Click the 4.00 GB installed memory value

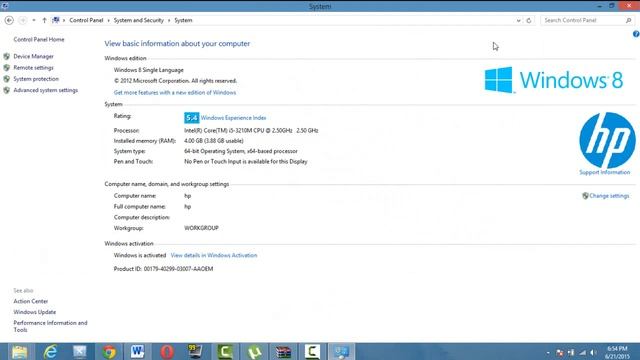[213, 141]
